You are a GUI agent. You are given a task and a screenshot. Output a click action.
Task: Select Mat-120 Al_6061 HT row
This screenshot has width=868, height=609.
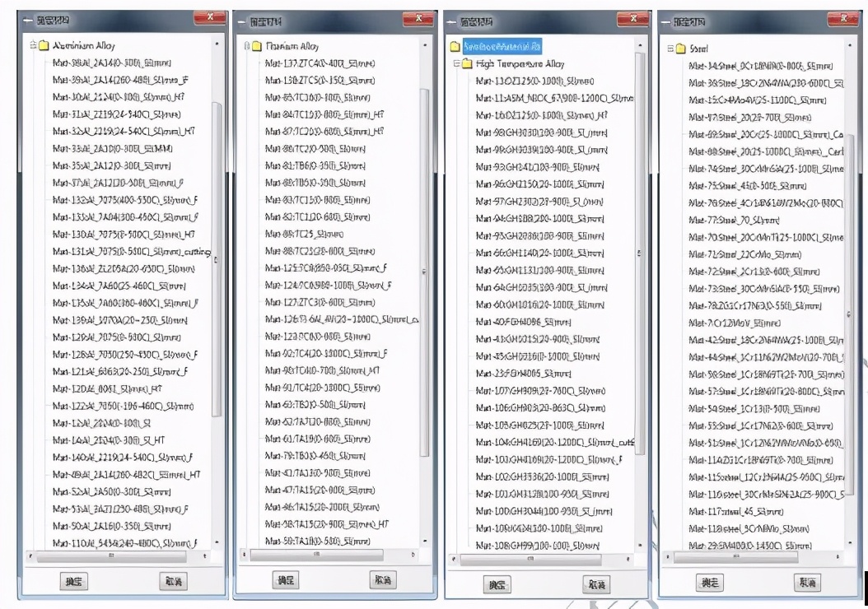(x=107, y=388)
